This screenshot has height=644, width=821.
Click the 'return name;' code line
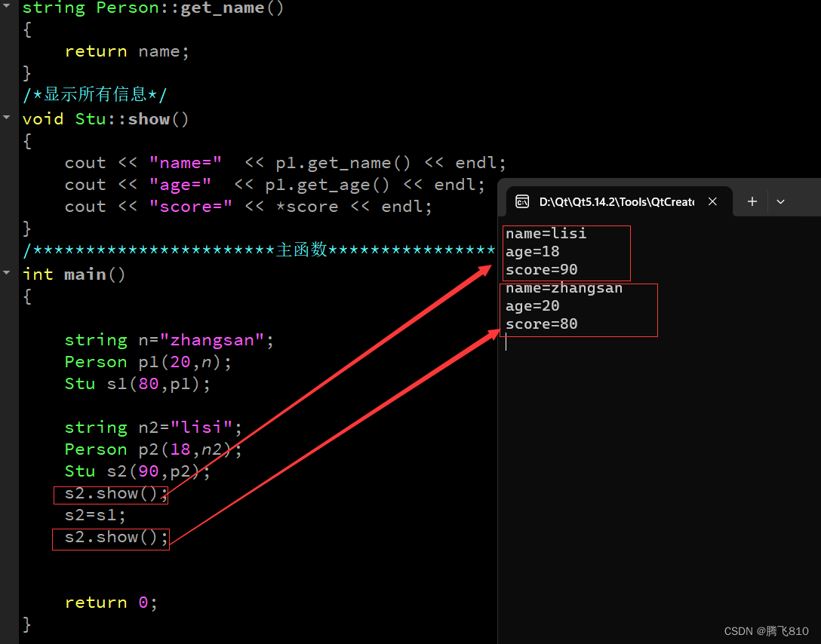[126, 51]
